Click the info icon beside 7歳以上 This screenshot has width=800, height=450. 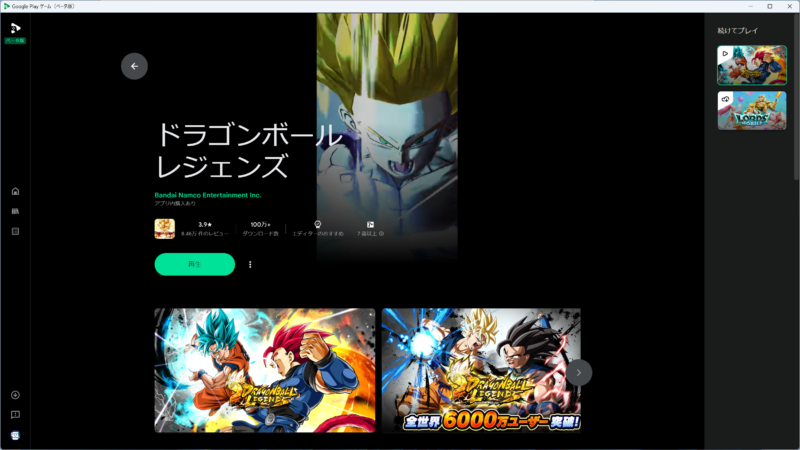click(x=381, y=234)
